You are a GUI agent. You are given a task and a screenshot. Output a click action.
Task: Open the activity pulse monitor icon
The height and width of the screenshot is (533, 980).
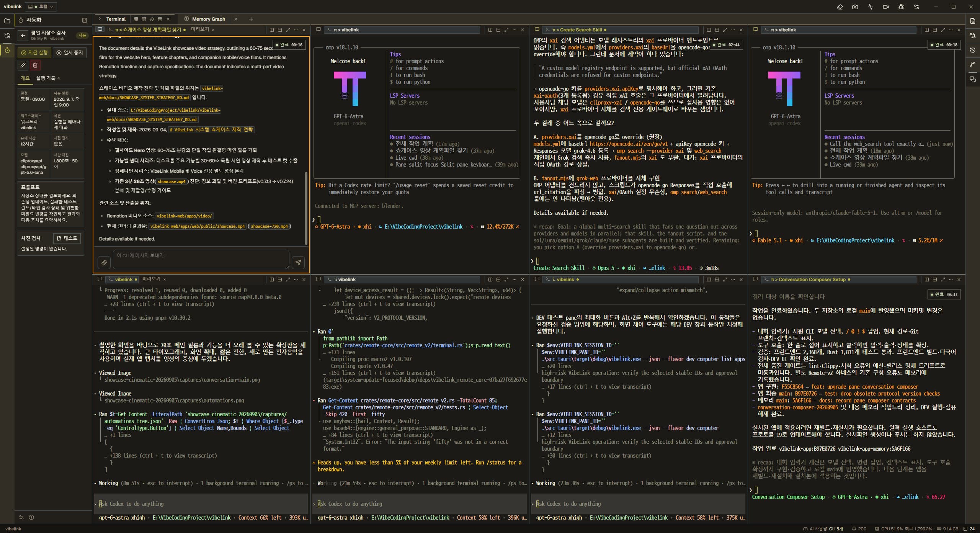tap(871, 7)
